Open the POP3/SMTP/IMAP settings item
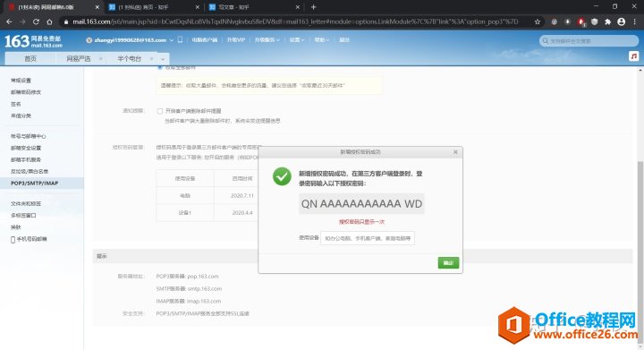 point(35,184)
